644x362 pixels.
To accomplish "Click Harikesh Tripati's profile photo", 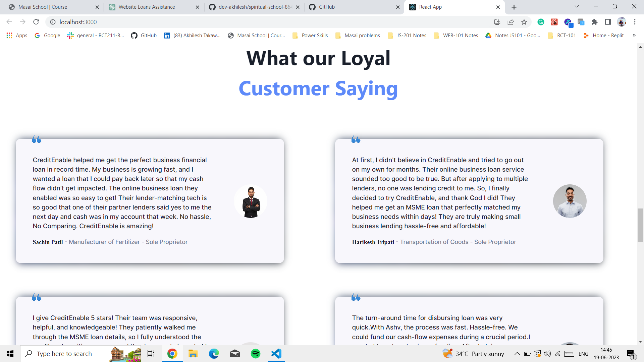I will pos(570,201).
